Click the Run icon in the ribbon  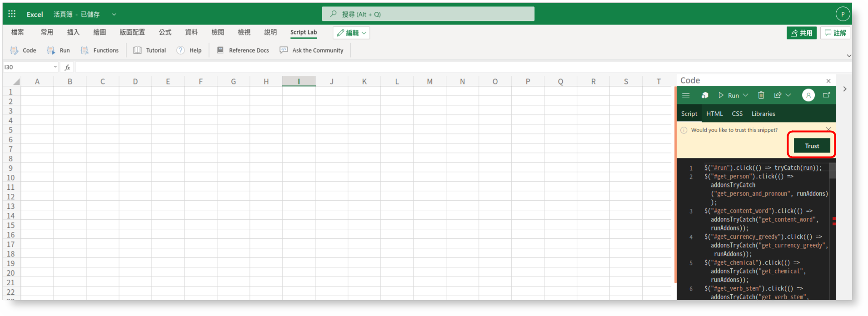[x=51, y=50]
